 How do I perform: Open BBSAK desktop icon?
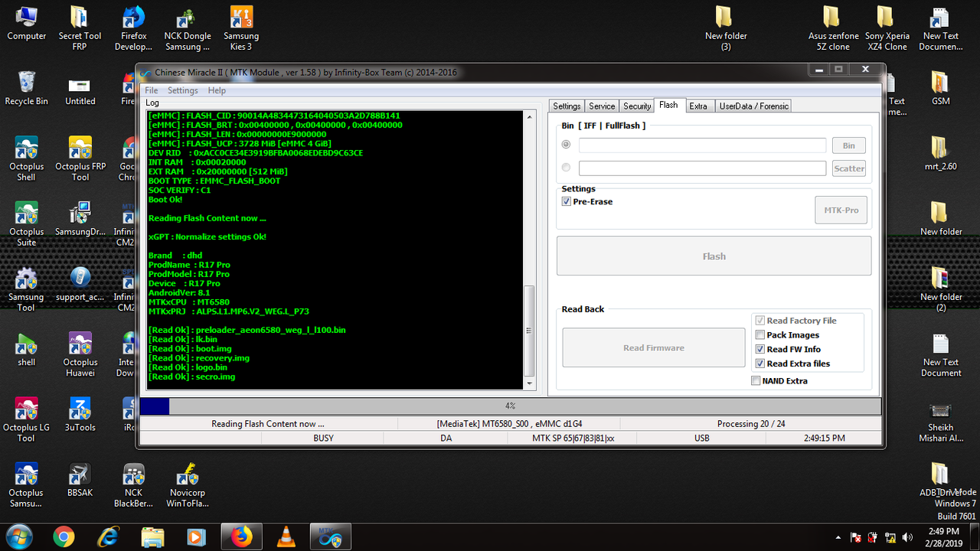pos(80,480)
